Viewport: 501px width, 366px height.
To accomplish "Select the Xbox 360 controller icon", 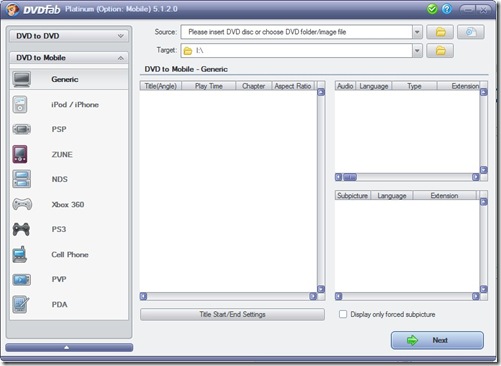I will coord(22,204).
